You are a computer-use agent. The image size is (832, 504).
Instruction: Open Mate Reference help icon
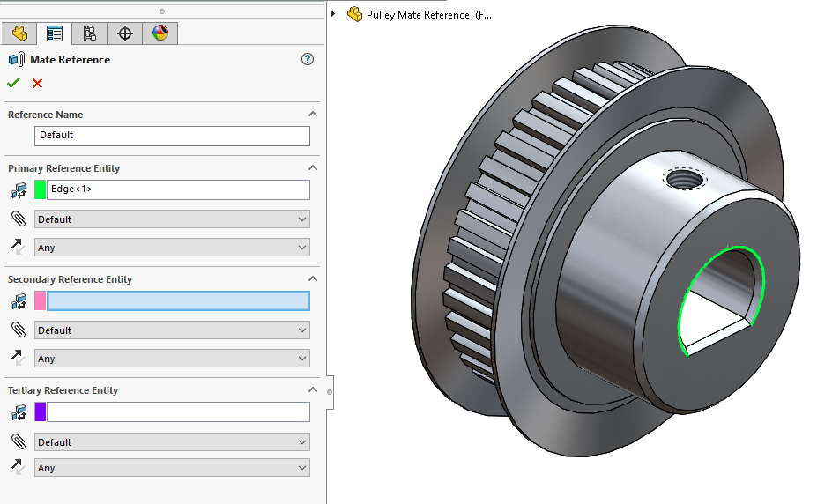307,60
